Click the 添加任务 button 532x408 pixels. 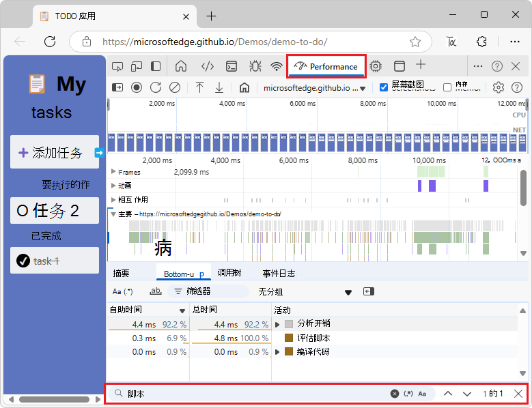point(55,153)
